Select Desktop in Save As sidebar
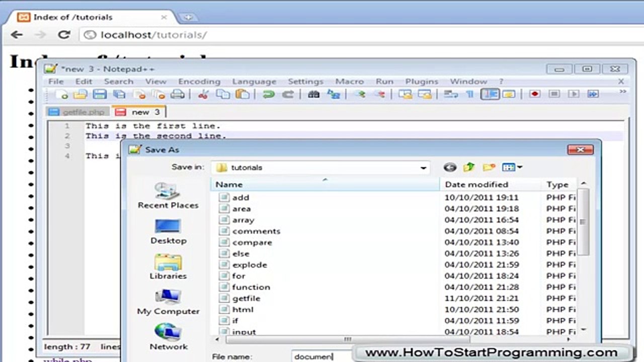644x362 pixels. click(168, 232)
